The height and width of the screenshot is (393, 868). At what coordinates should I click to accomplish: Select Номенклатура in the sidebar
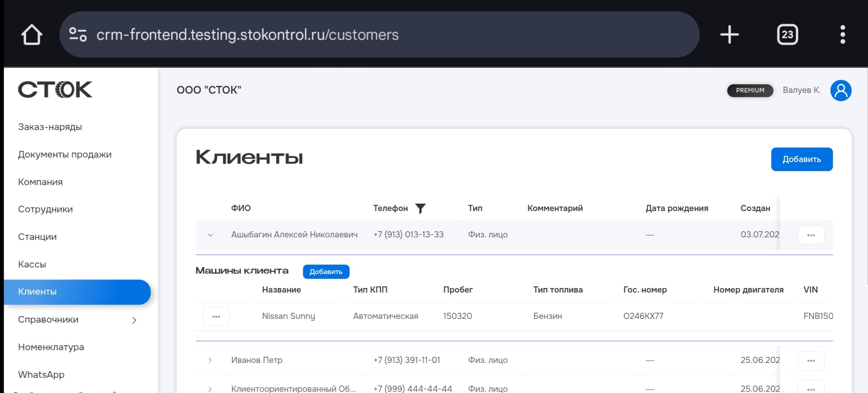coord(51,347)
